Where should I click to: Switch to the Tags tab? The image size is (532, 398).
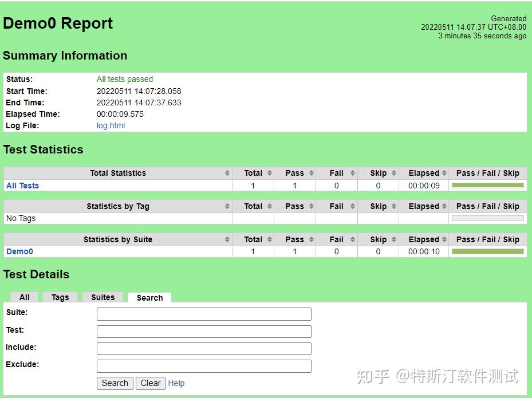point(60,297)
